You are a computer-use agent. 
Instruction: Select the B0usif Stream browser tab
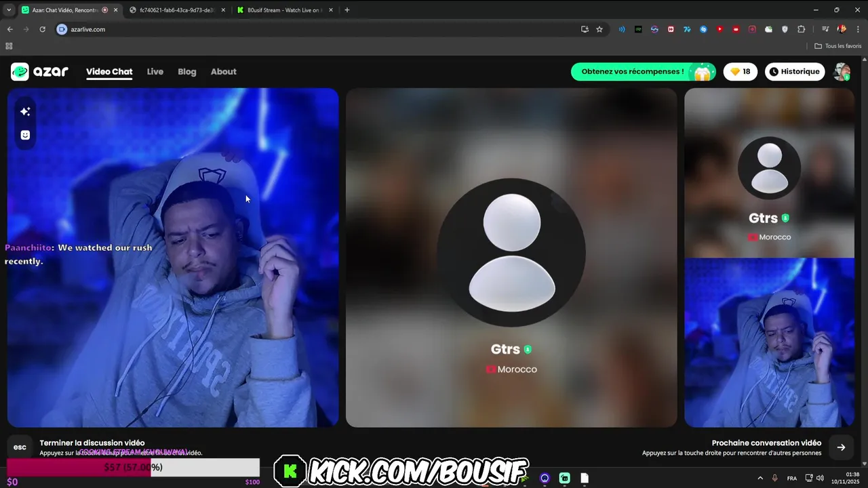pos(283,10)
